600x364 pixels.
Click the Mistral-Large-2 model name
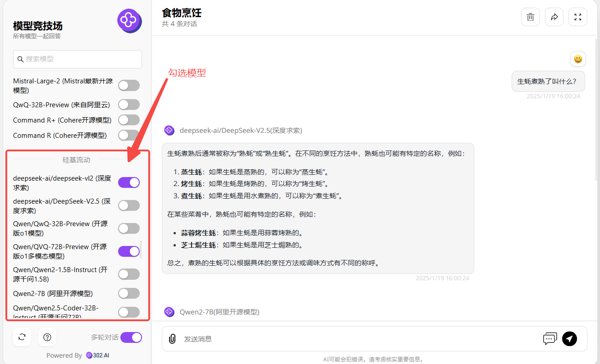(63, 86)
